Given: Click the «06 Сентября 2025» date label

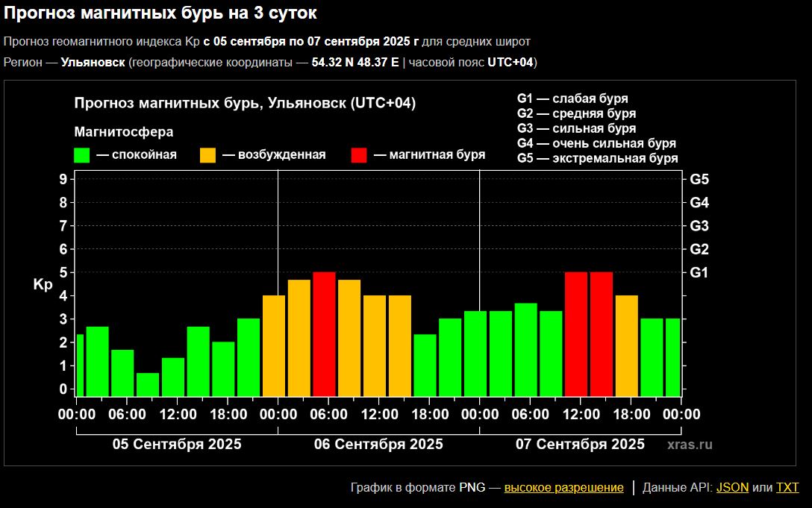Looking at the screenshot, I should pos(378,445).
